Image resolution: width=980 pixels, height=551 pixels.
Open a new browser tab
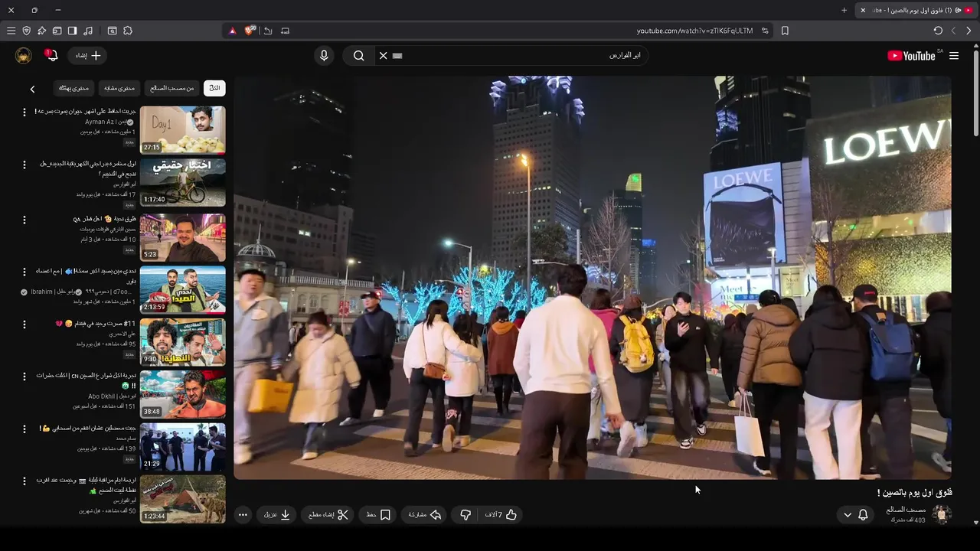click(x=844, y=10)
